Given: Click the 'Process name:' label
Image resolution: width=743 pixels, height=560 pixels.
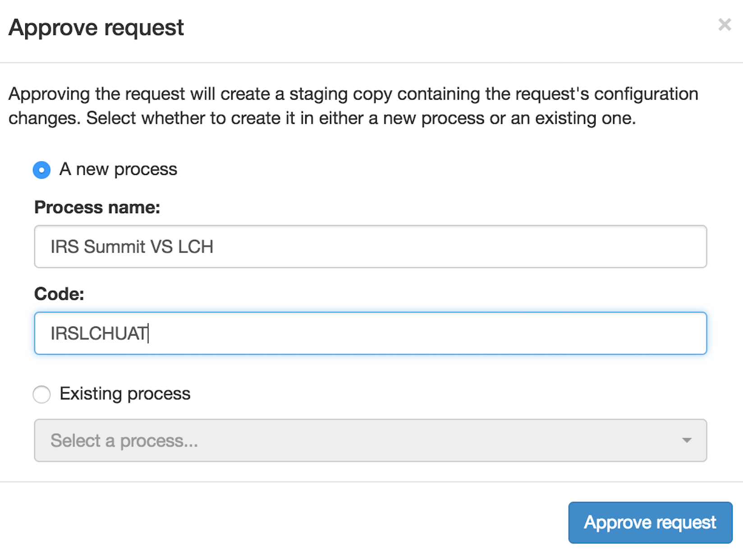Looking at the screenshot, I should point(97,207).
